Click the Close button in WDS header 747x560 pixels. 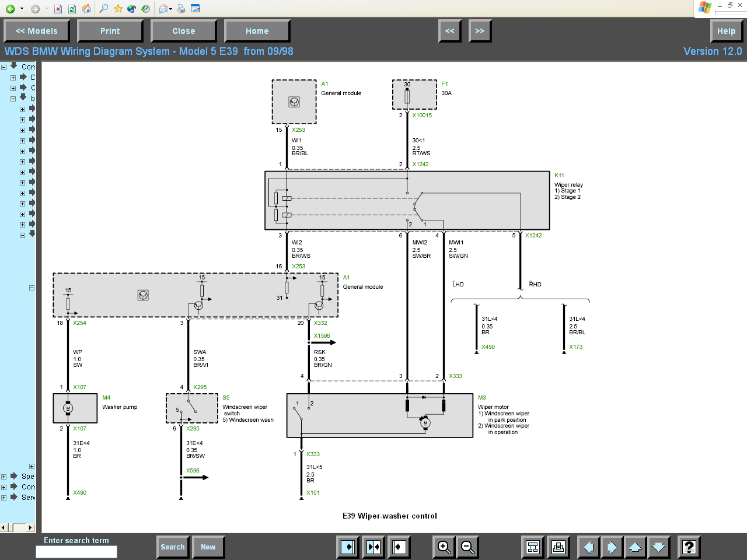[x=183, y=31]
